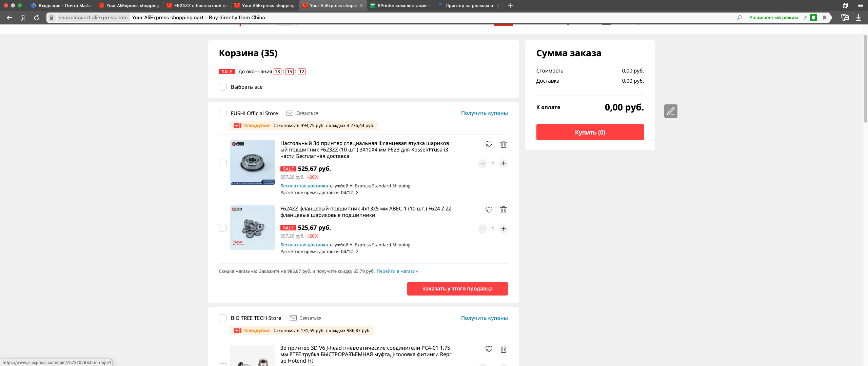Screen dimensions: 868x366
Task: Check the 'Выбрать все' checkbox
Action: (223, 87)
